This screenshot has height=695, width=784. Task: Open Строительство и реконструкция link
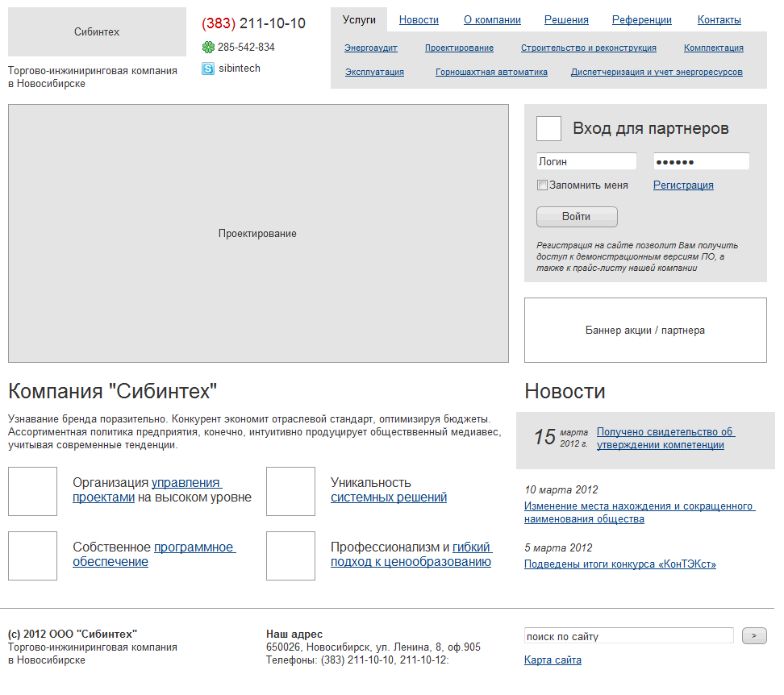589,48
